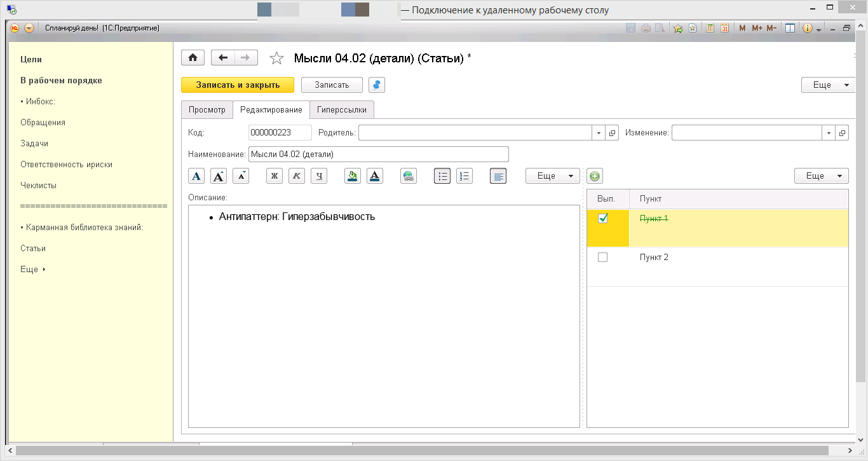Viewport: 868px width, 461px height.
Task: Open the text font color picker
Action: click(x=375, y=176)
